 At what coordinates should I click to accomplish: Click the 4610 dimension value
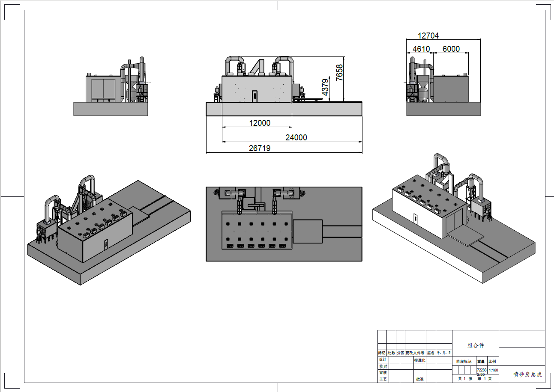coord(421,49)
